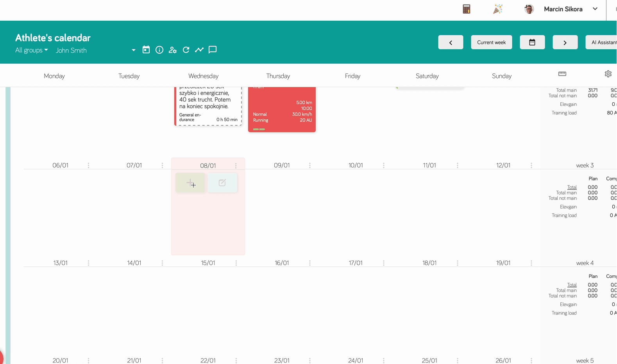Refresh the calendar with reload icon
The width and height of the screenshot is (617, 364).
tap(186, 50)
